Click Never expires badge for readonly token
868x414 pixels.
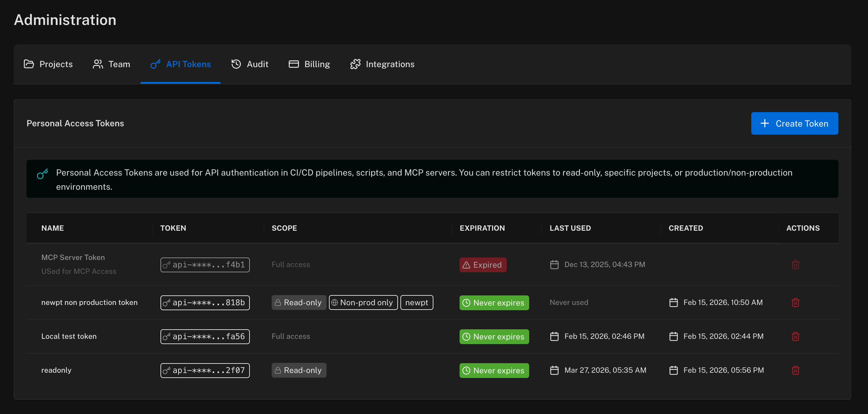494,370
